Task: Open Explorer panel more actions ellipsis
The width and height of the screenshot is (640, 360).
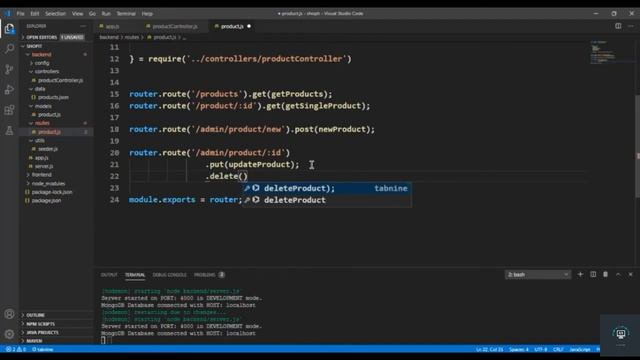Action: pyautogui.click(x=83, y=26)
